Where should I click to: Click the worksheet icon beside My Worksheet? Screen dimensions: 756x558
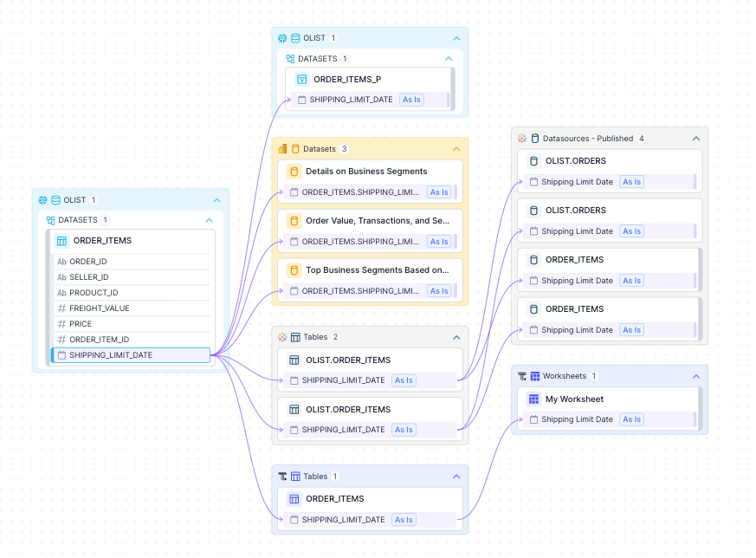(533, 399)
